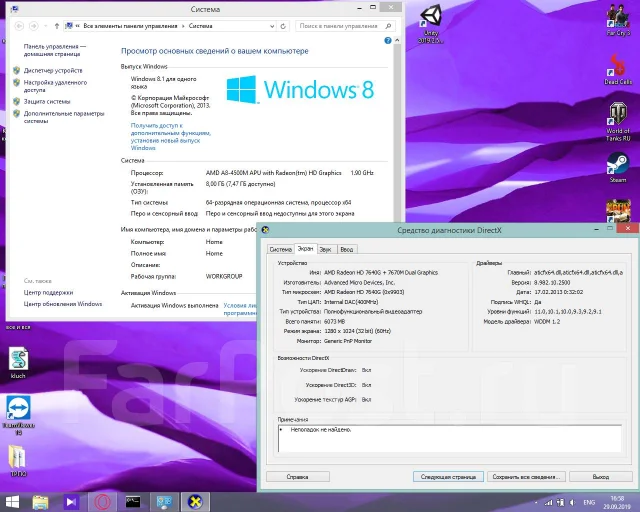Viewport: 640px width, 512px height.
Task: Click processor value 'AMD A8-4500M APU' text
Action: point(273,173)
